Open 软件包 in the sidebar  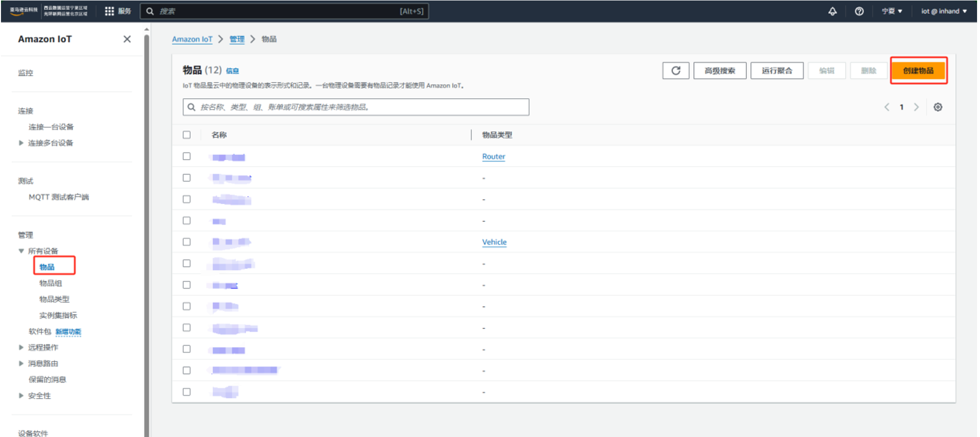(x=40, y=331)
